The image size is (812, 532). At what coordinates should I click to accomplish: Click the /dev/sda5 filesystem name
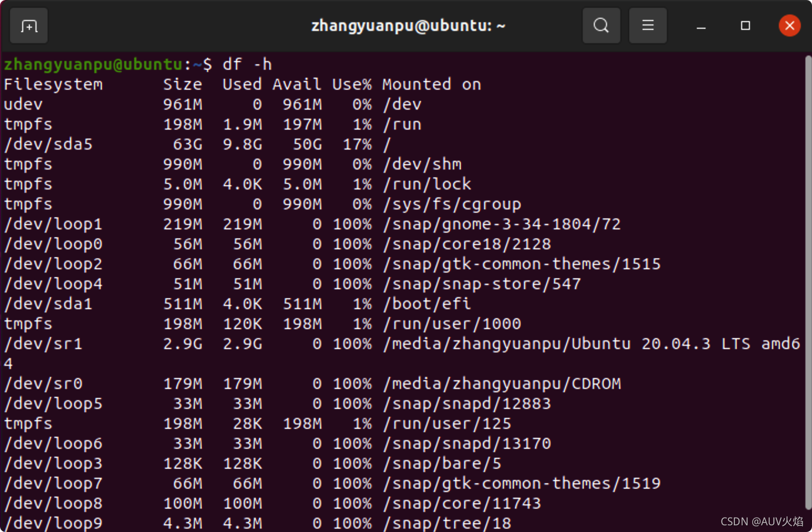click(x=48, y=144)
